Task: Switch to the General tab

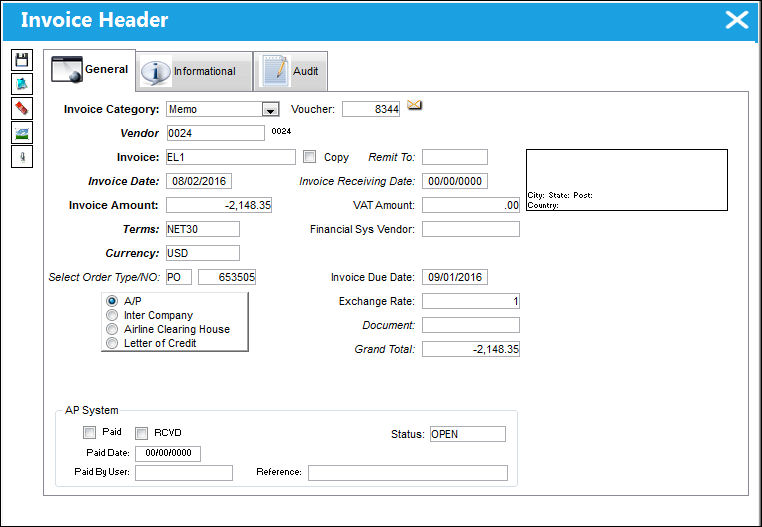Action: point(90,70)
